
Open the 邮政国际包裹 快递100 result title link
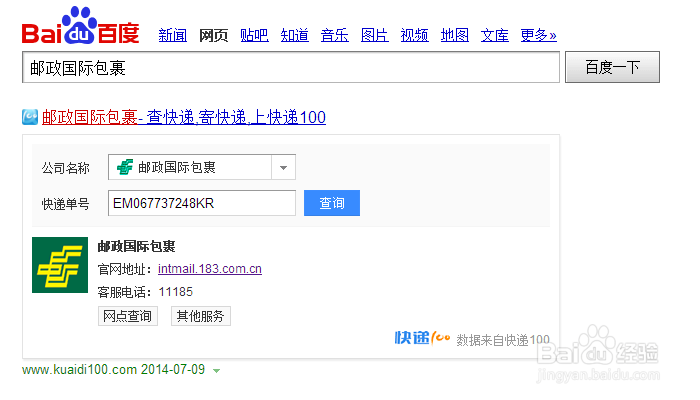(x=184, y=117)
